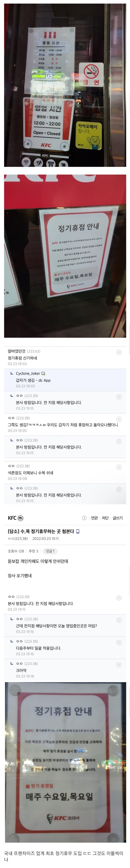Delete the '정기휴점 신기하네' comment
Image resolution: width=130 pixels, height=868 pixels.
[119, 352]
